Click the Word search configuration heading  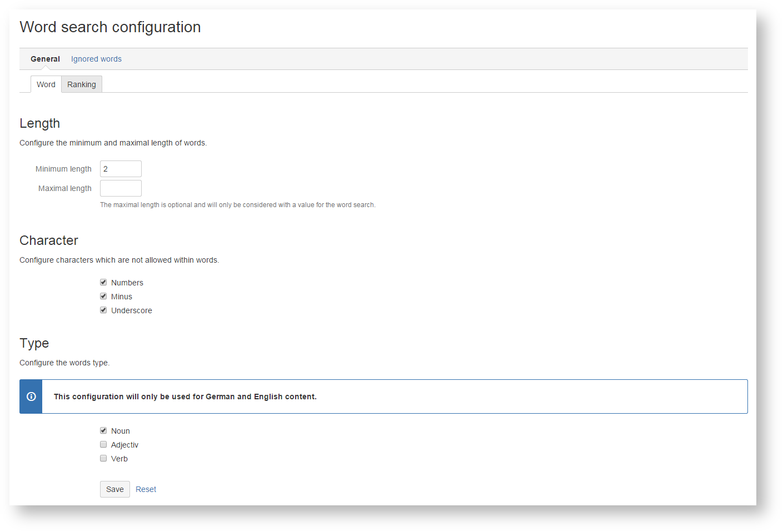coord(110,27)
